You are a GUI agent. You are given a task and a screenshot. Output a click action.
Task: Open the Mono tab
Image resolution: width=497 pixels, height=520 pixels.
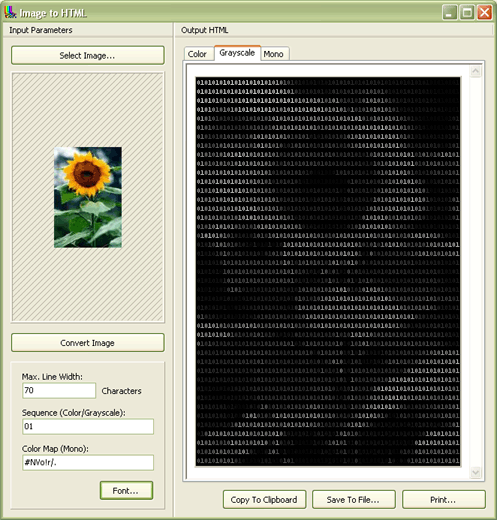click(x=274, y=54)
